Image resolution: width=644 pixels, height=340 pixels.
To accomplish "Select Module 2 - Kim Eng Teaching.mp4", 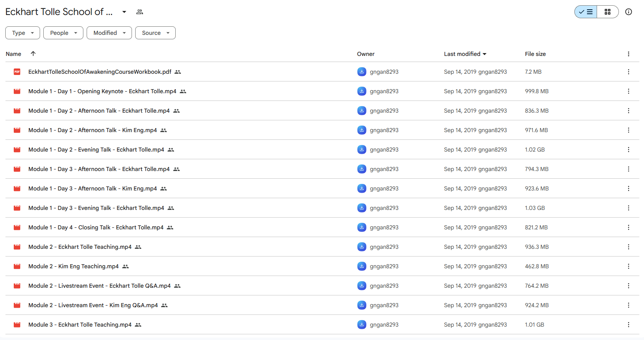I will tap(74, 266).
